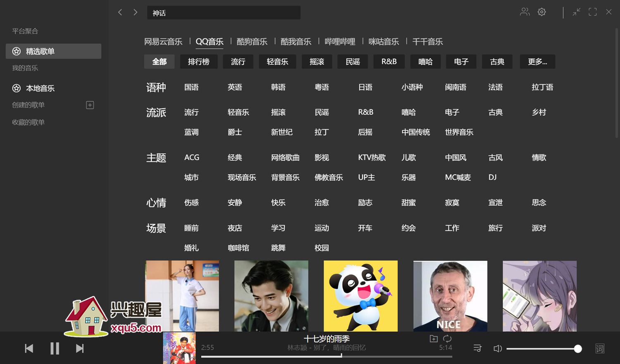Screen dimensions: 620x364
Task: Click the search field containing 神话
Action: (224, 13)
